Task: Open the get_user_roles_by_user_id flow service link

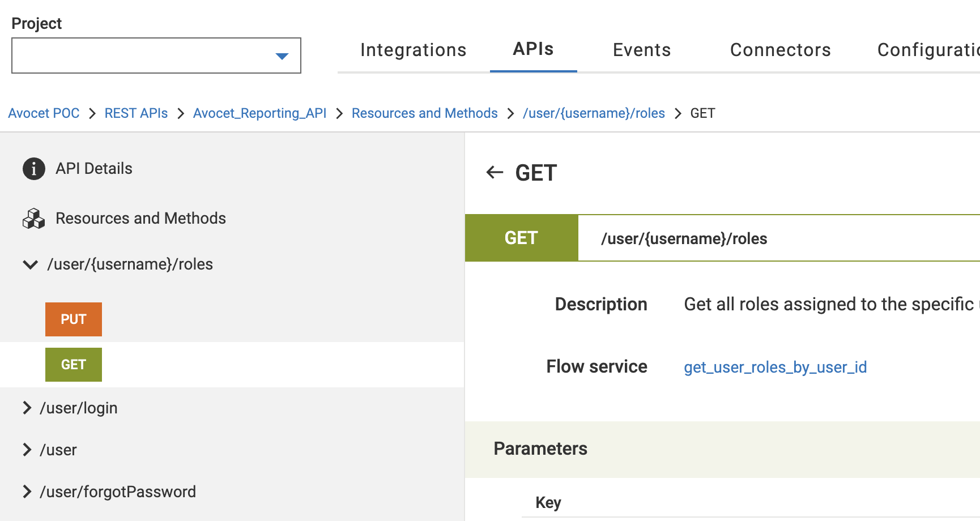Action: pos(776,367)
